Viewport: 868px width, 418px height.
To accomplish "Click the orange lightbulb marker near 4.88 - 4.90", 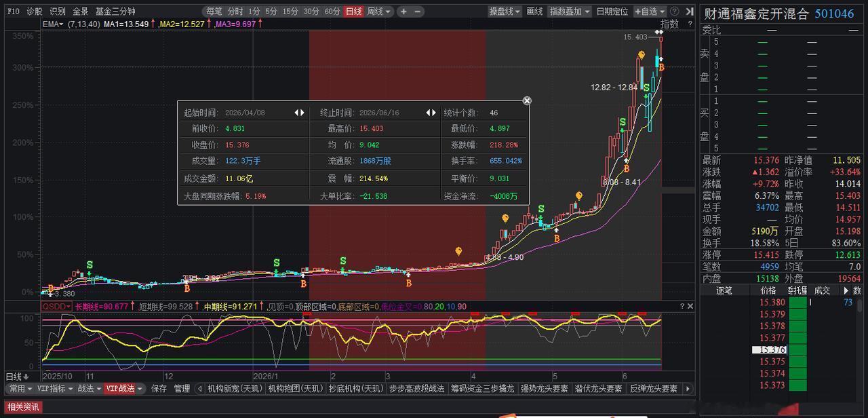I will click(x=459, y=251).
